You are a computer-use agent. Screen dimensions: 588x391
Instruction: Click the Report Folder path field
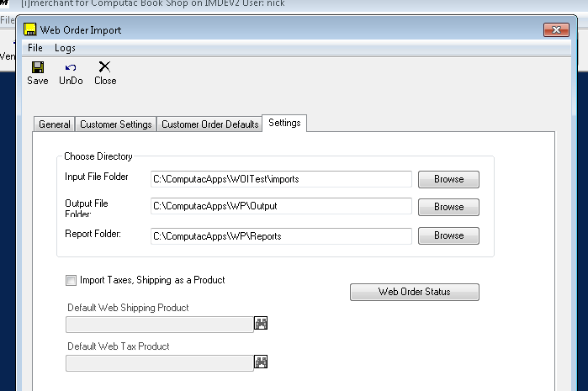click(281, 236)
